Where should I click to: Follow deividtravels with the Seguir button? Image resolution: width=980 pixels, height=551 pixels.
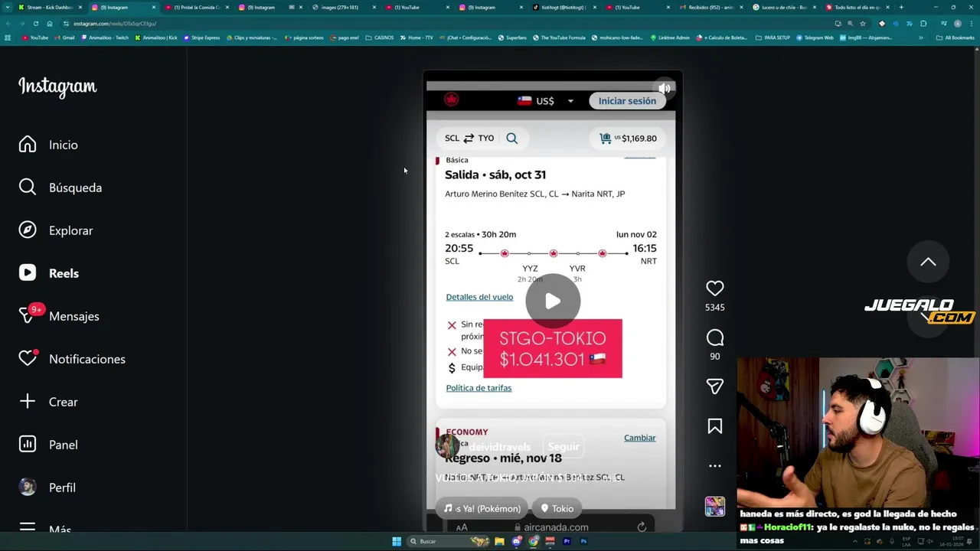563,447
